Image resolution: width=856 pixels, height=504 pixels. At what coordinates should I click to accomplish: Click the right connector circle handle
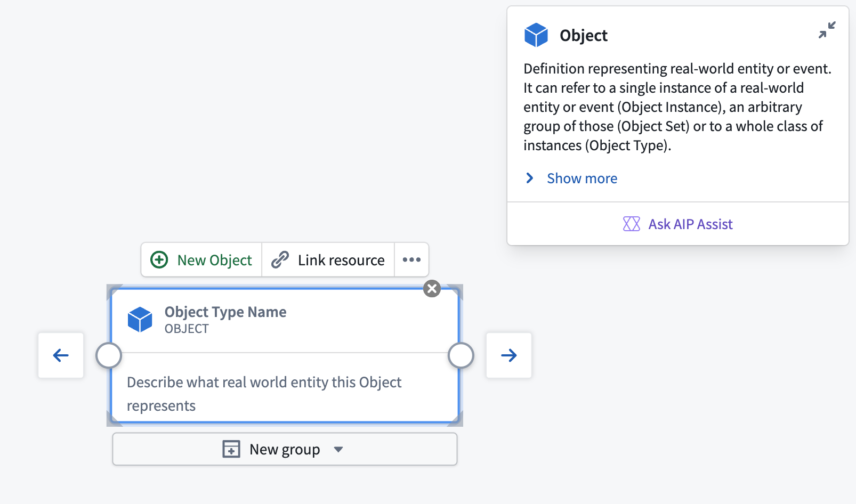(461, 355)
